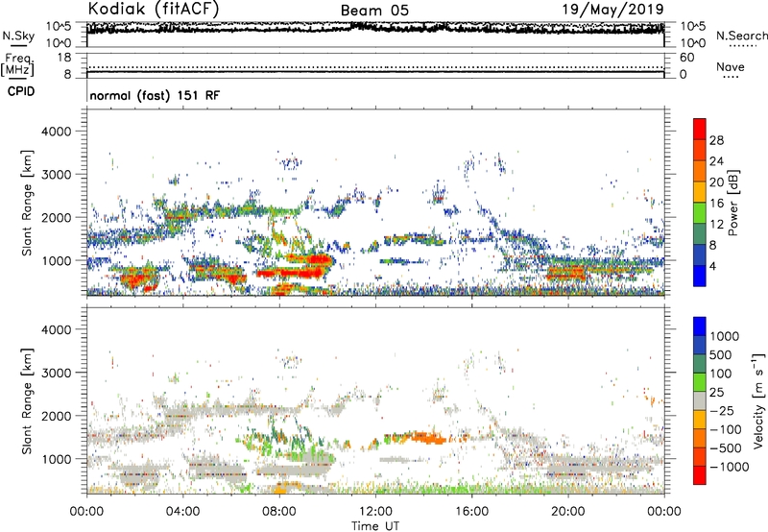The width and height of the screenshot is (768, 532).
Task: Select the 'CPID' row label
Action: pyautogui.click(x=21, y=91)
